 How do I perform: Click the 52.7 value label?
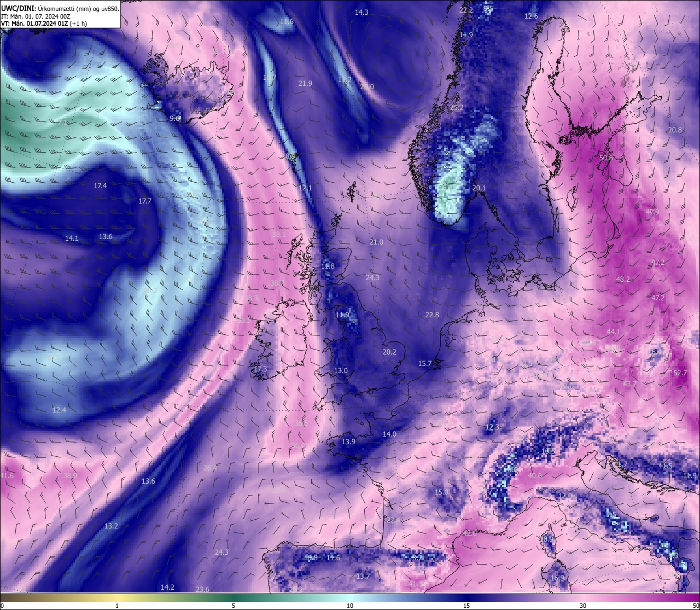point(680,373)
